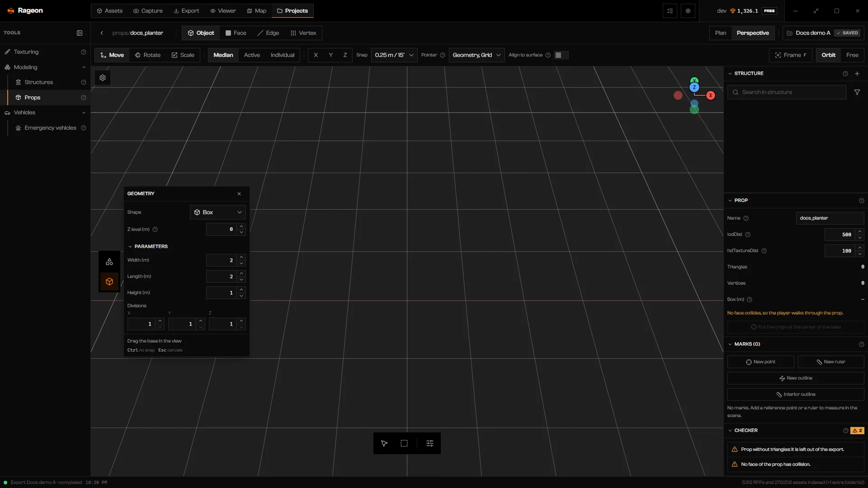Image resolution: width=868 pixels, height=488 pixels.
Task: Open the task list icon in title bar
Action: pyautogui.click(x=670, y=11)
